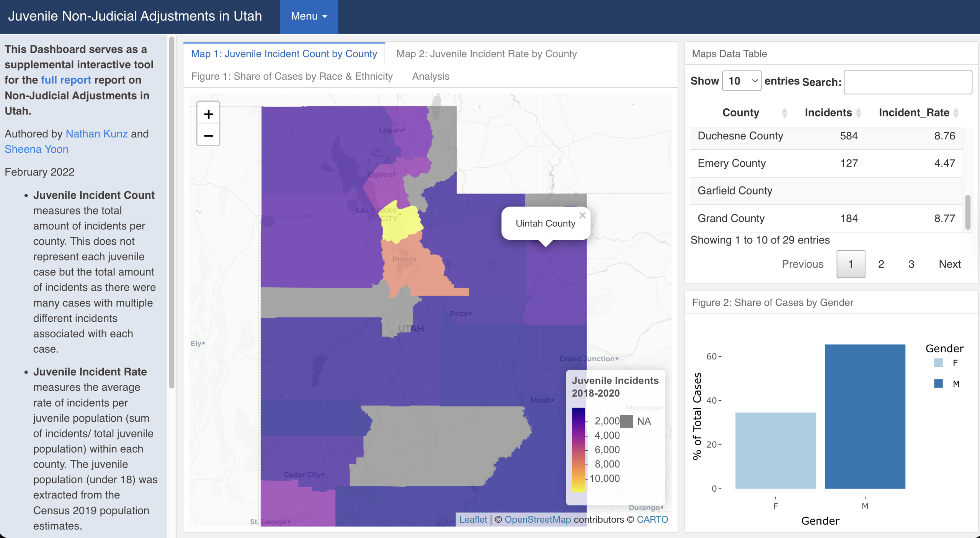Click the F gender legend swatch
Screen dimensions: 980x538
(x=938, y=363)
